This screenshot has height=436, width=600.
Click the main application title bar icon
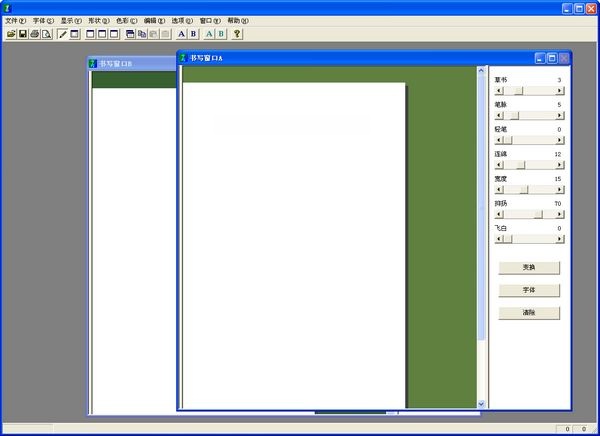point(7,8)
